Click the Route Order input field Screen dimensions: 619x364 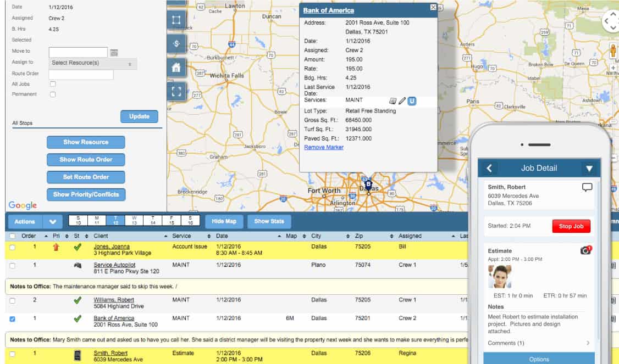point(81,74)
